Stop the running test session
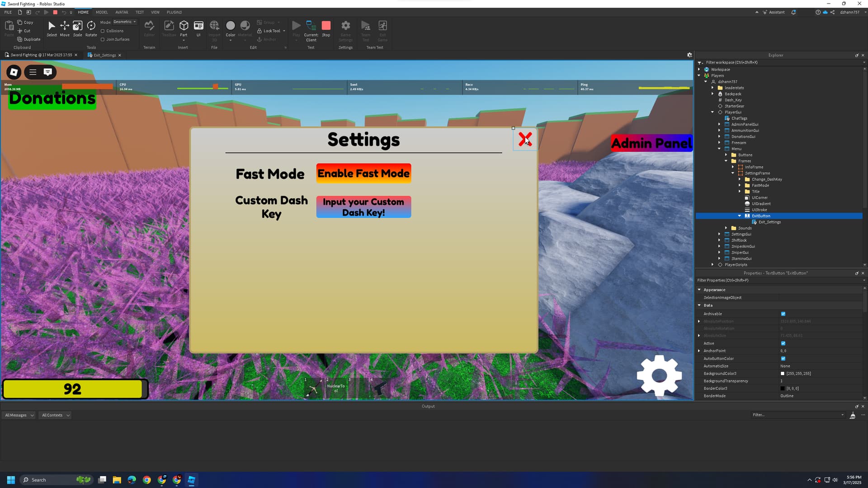 pyautogui.click(x=326, y=28)
